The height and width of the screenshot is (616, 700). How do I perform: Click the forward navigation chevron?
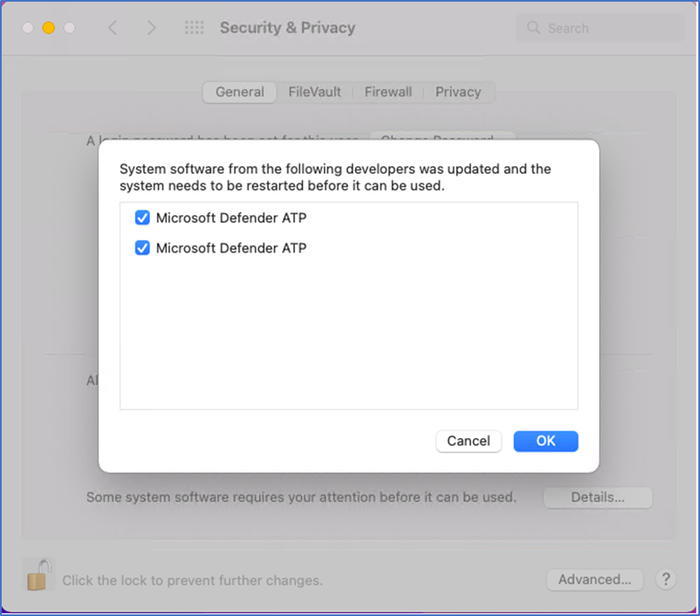click(x=152, y=28)
